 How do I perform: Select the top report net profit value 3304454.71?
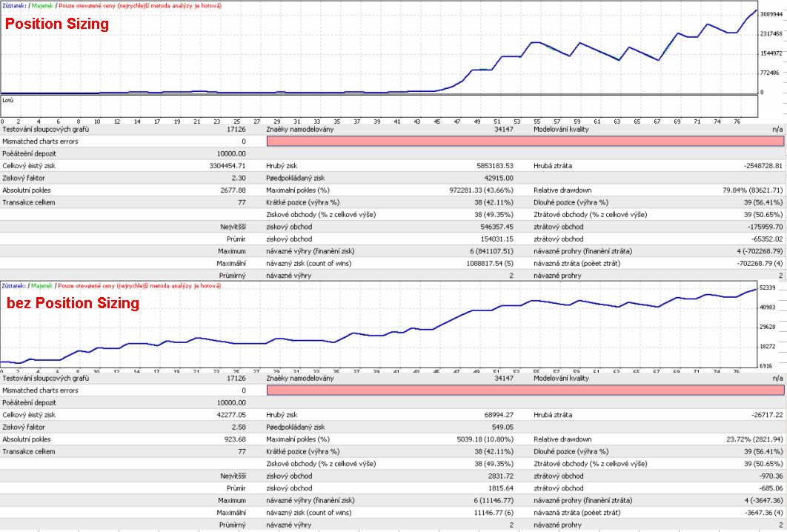tap(228, 166)
